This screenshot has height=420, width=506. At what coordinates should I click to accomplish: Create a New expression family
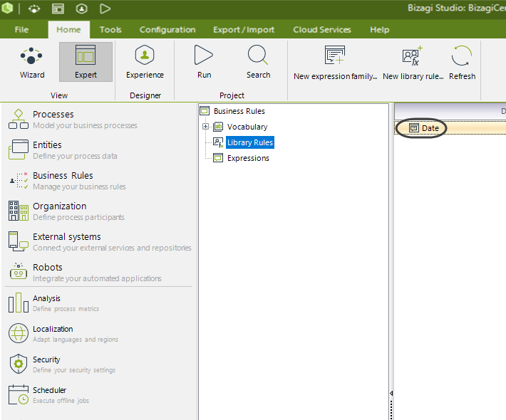(335, 63)
